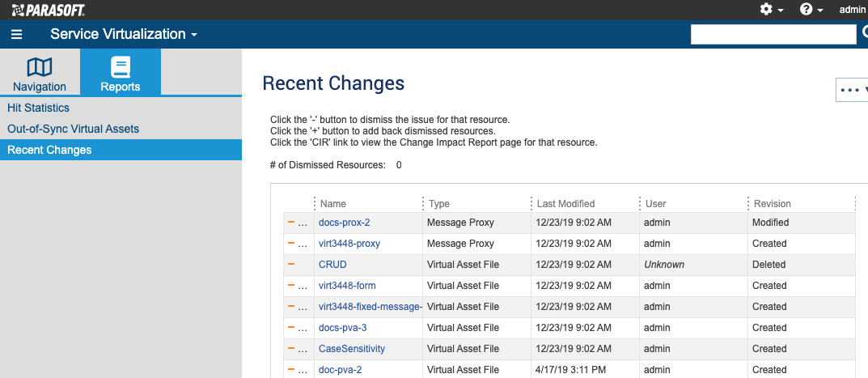Open CIR link for CaseSensitivity row
Screen dimensions: 868x378
pos(303,350)
